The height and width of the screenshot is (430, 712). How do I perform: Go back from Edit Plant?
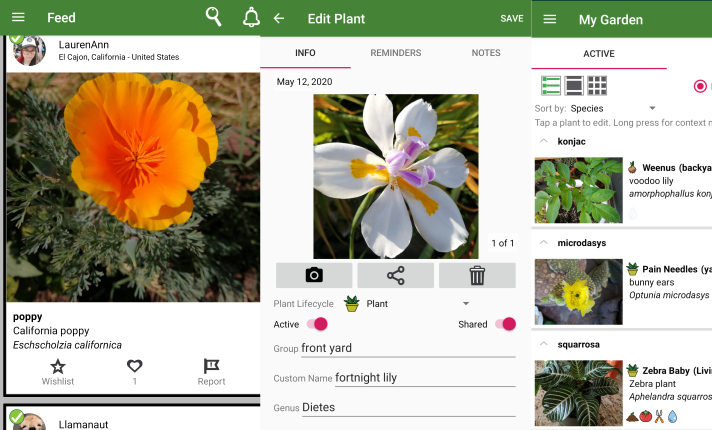(x=279, y=19)
